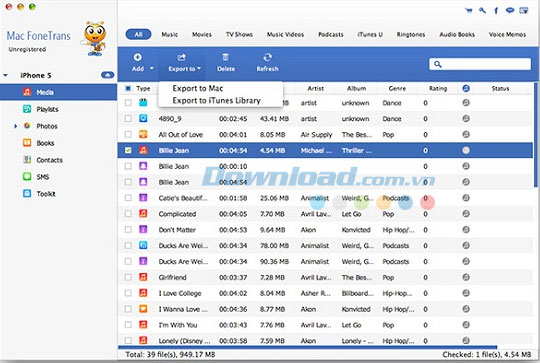The image size is (540, 363).
Task: Choose Export to Mac
Action: point(198,89)
